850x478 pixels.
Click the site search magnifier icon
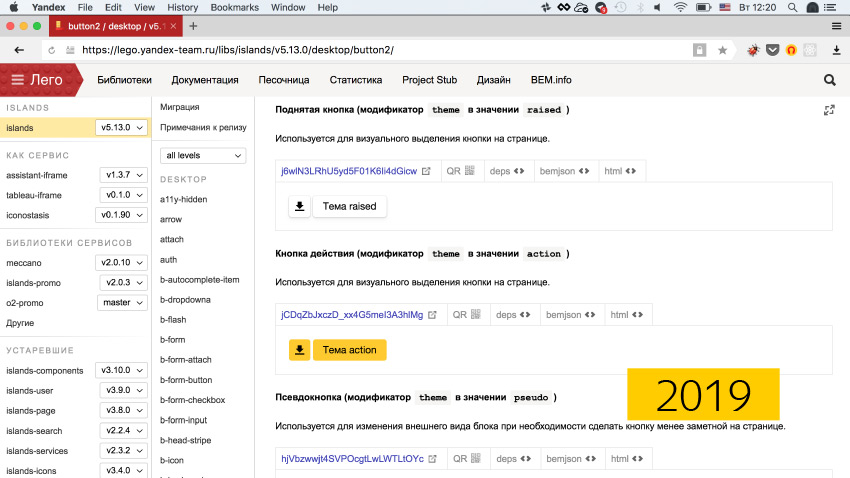(x=829, y=80)
